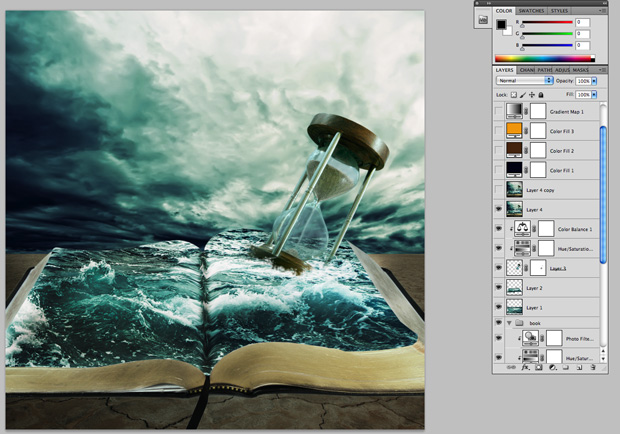
Task: Select the Color tab
Action: [504, 11]
